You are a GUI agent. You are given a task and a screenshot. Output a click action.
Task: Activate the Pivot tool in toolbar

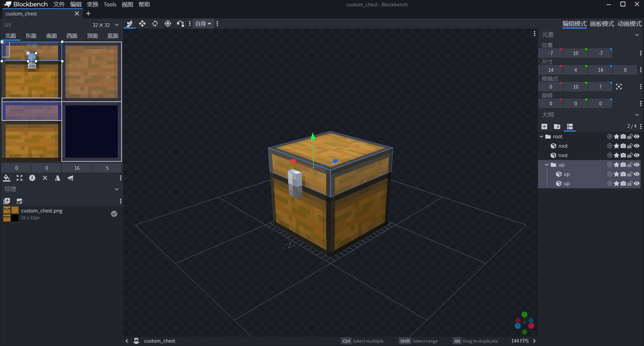(168, 23)
